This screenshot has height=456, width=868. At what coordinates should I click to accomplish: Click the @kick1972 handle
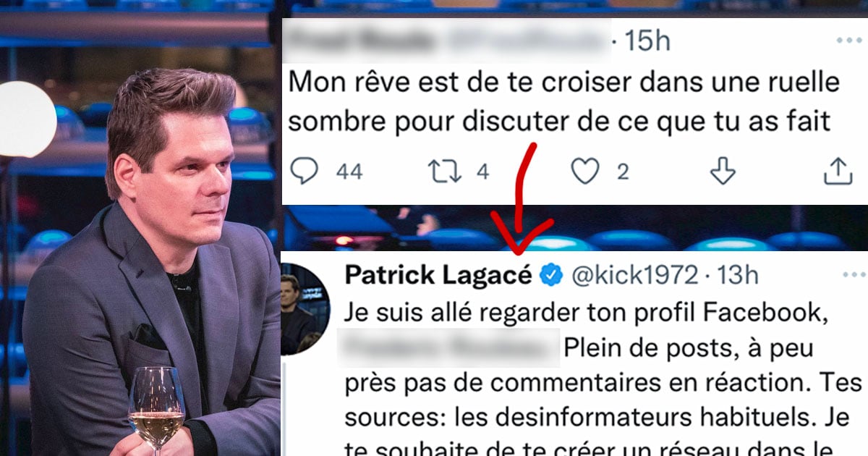[x=635, y=275]
